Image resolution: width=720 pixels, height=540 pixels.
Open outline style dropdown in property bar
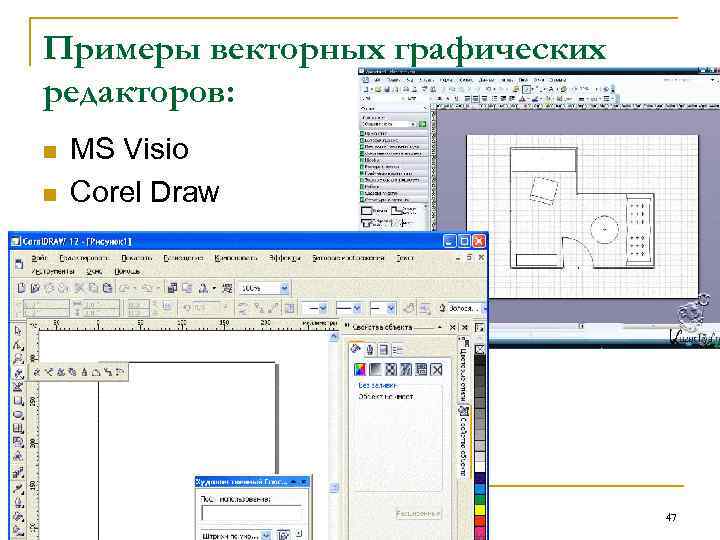[357, 308]
